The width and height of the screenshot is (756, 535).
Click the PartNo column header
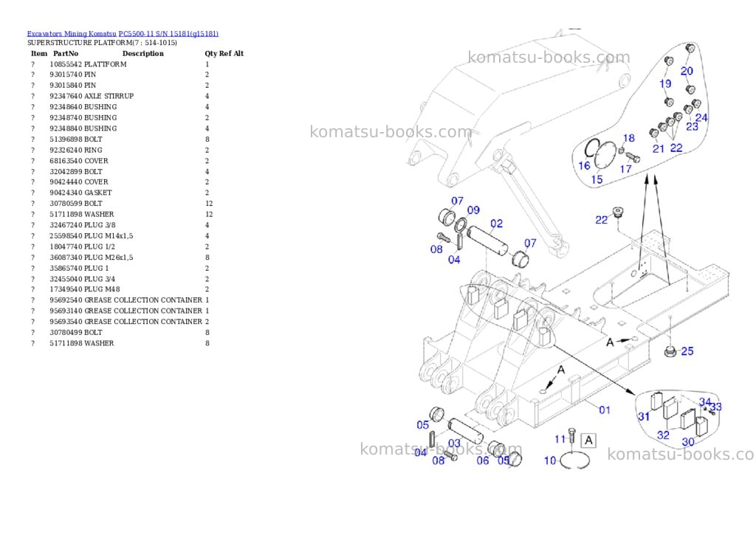(x=66, y=53)
